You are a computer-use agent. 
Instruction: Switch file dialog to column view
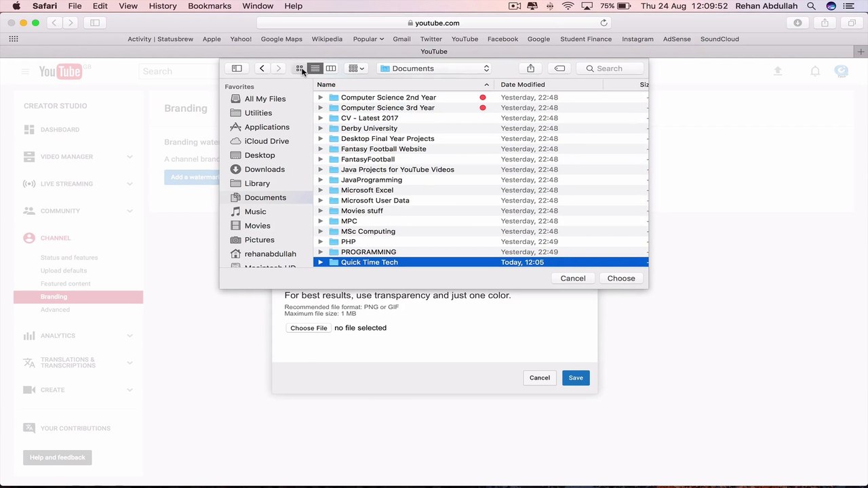331,68
